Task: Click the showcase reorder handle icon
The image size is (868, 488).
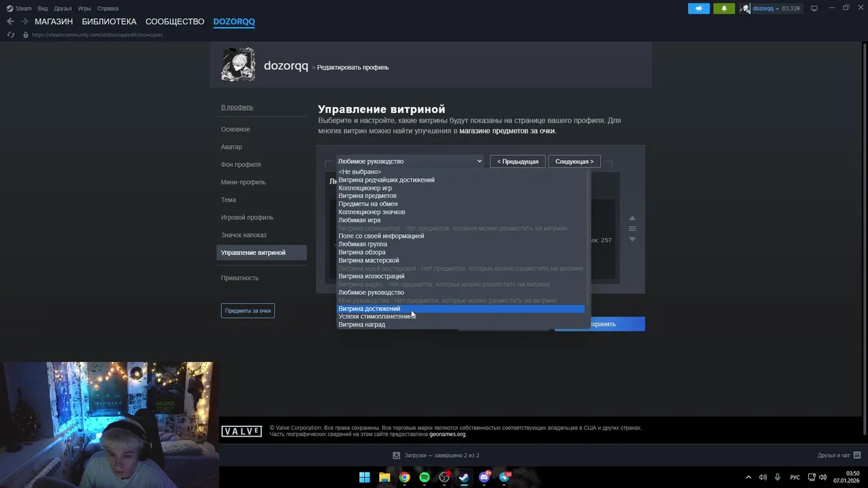Action: pos(632,228)
